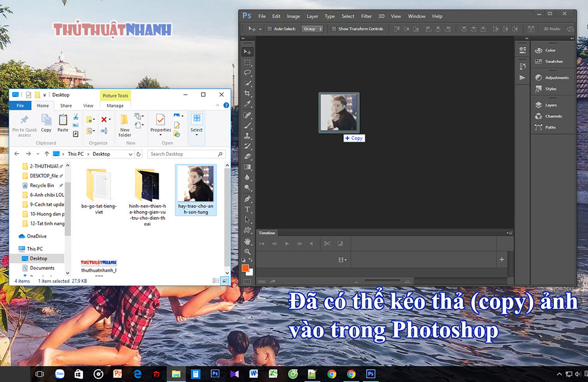Select the Brush tool

[248, 126]
